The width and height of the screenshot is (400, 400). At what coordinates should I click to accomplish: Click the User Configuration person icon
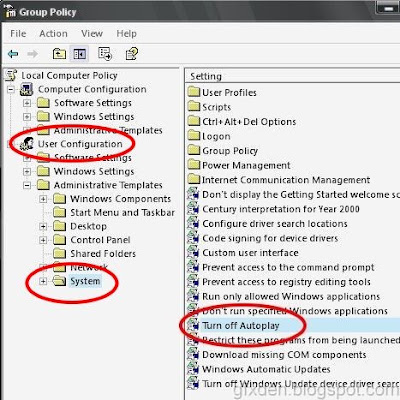(27, 144)
